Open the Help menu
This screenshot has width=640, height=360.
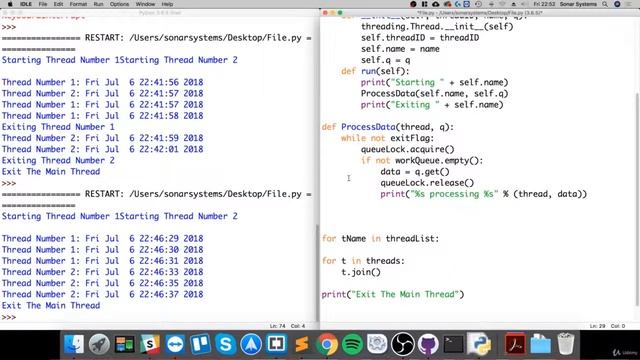click(x=167, y=4)
